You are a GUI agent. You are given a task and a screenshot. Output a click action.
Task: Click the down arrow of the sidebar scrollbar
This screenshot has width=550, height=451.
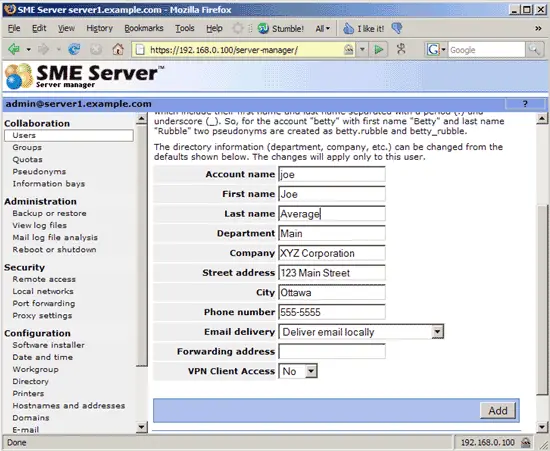tap(141, 427)
